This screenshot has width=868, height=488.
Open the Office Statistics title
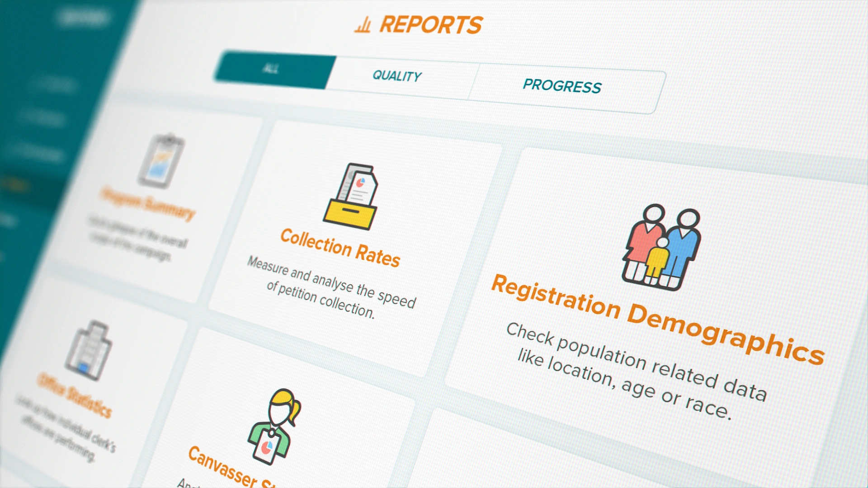tap(75, 395)
